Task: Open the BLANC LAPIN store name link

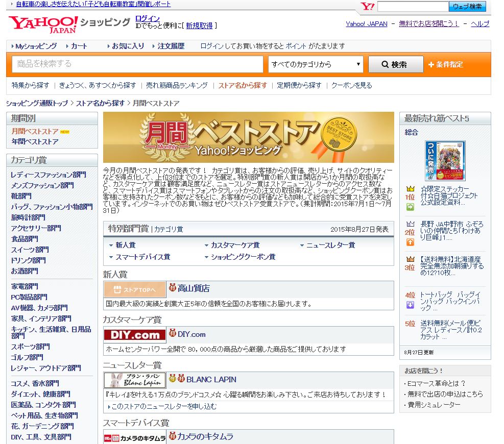Action: tap(211, 379)
